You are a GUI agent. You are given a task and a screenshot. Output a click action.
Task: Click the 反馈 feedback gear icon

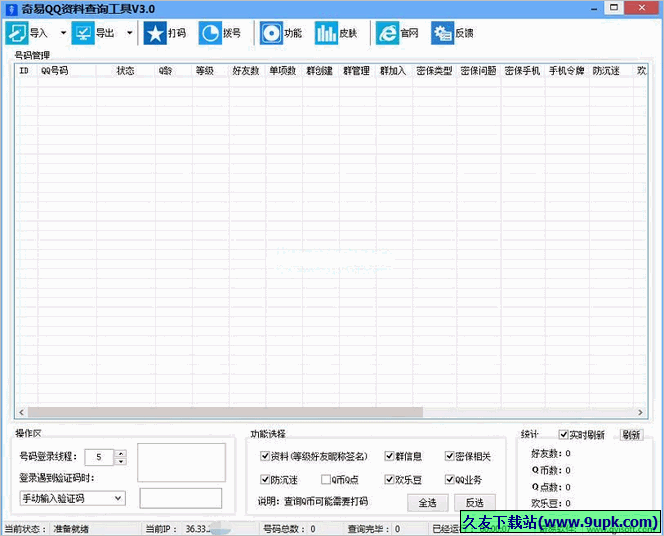[x=443, y=33]
